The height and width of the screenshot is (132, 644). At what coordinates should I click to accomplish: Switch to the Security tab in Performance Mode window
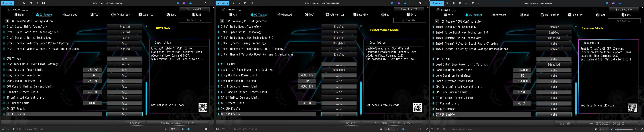(x=360, y=15)
